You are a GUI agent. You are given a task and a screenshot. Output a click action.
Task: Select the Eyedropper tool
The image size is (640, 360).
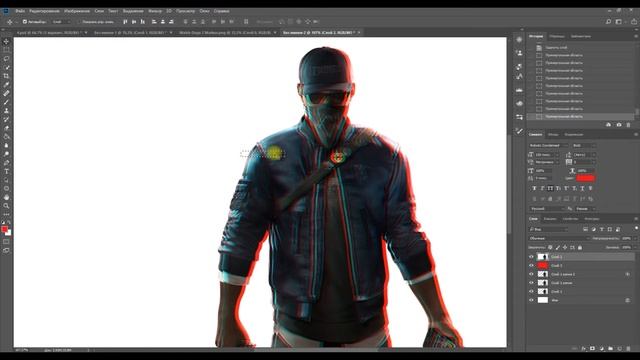[x=6, y=84]
